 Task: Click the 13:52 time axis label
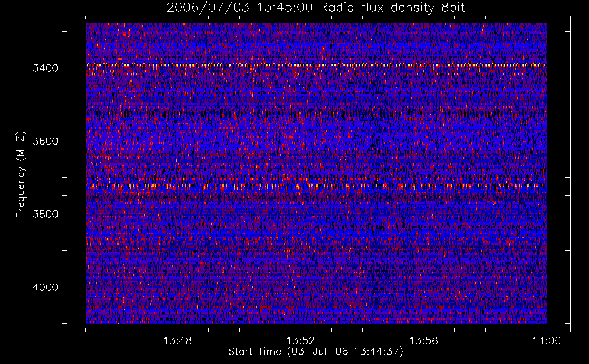click(301, 341)
